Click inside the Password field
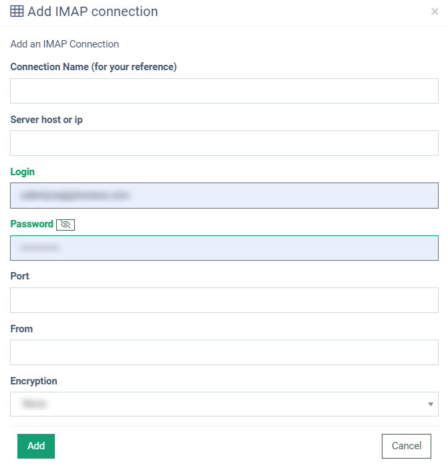 point(224,248)
